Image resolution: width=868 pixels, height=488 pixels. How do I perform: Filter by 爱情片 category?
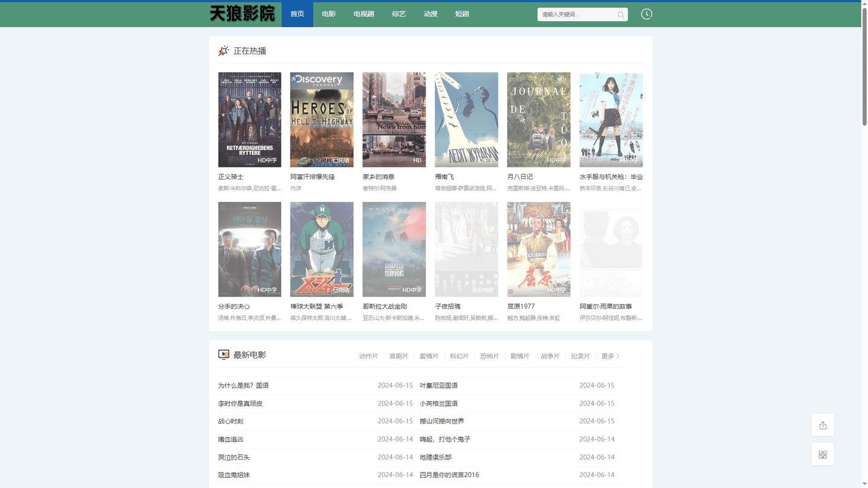click(x=429, y=356)
